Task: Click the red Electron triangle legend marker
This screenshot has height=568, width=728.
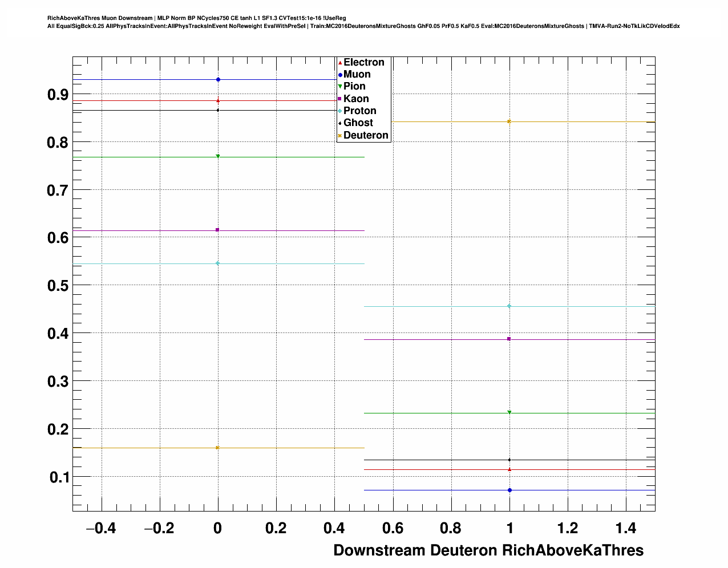Action: pyautogui.click(x=340, y=63)
